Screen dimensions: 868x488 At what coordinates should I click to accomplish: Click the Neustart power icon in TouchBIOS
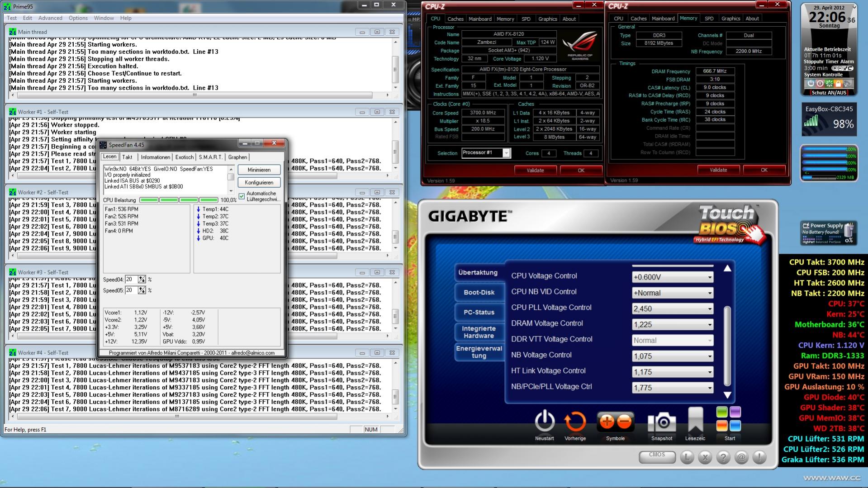545,422
